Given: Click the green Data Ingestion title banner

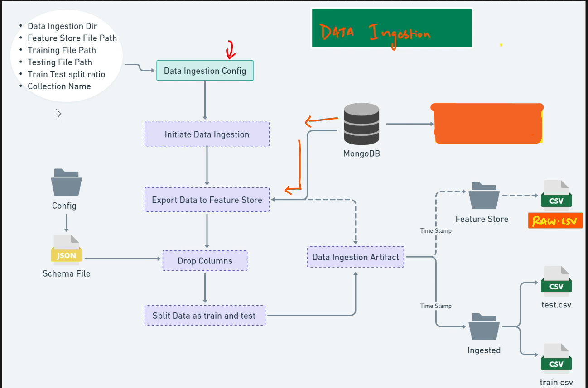Looking at the screenshot, I should point(391,28).
